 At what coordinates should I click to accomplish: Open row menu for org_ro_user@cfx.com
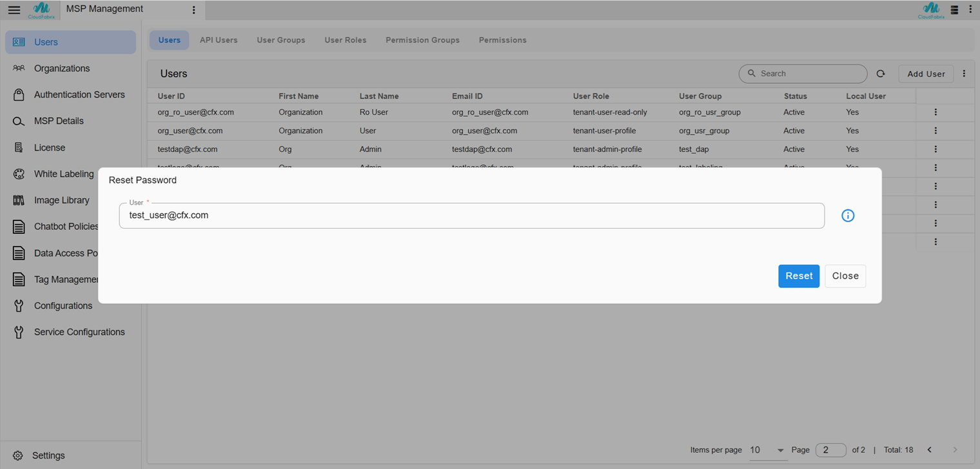tap(936, 112)
